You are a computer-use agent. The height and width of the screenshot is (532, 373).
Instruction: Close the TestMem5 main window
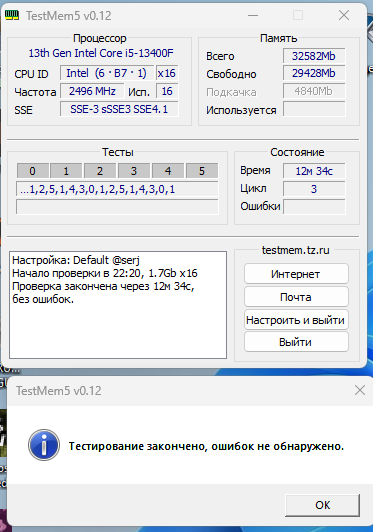point(344,15)
